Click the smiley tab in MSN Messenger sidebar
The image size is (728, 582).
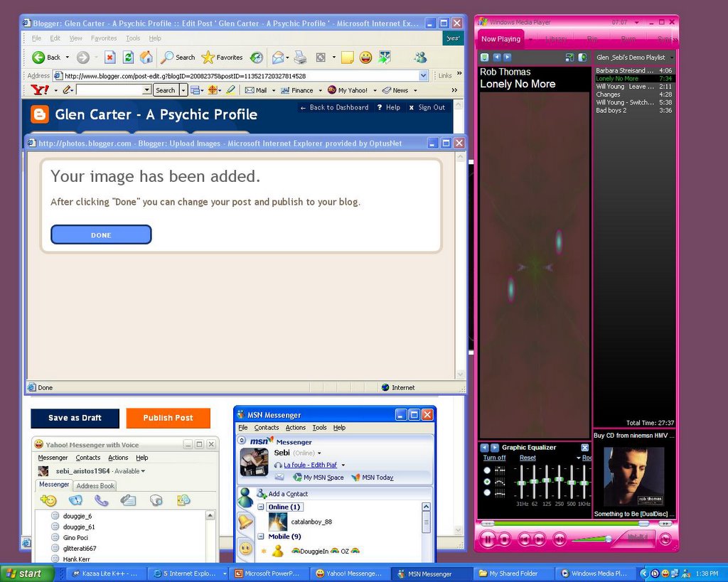[x=245, y=549]
